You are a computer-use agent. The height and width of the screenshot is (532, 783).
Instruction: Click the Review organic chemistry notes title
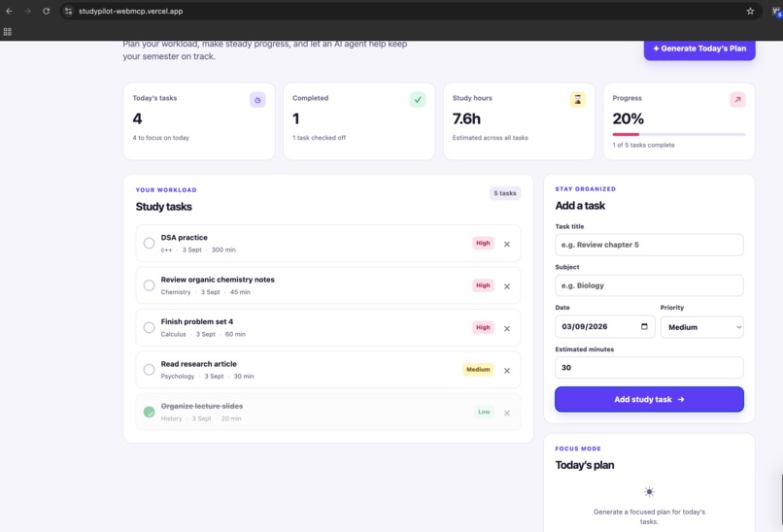218,280
